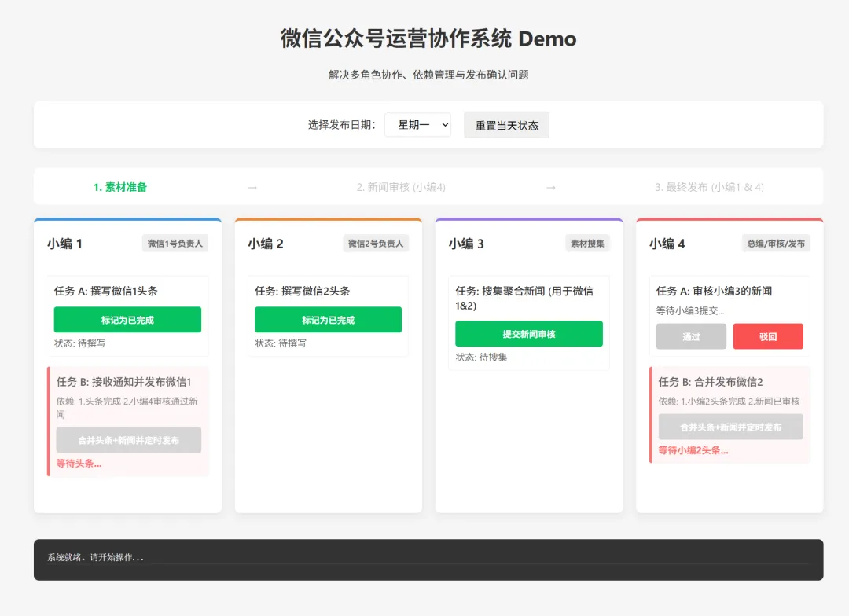Click the 素材搜集 role badge
Screen dimensions: 849x616
[587, 244]
